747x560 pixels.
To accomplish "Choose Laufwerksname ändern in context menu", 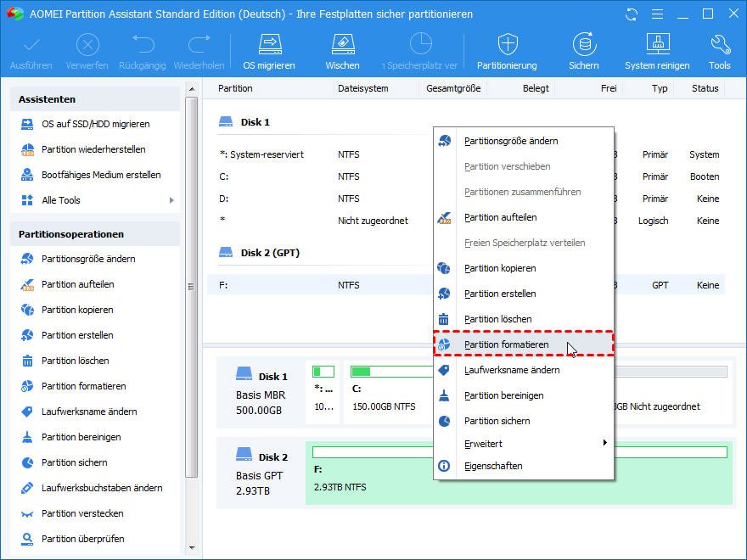I will (x=523, y=370).
